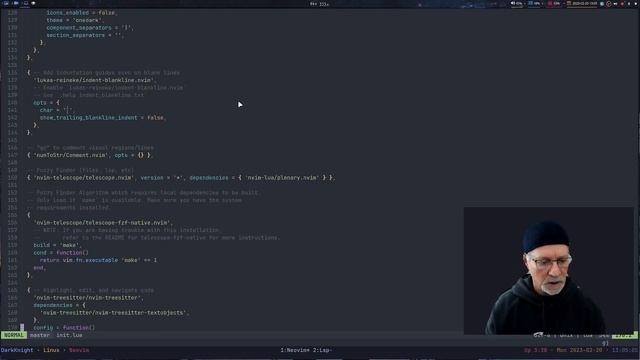This screenshot has height=360, width=640.
Task: Click the calendar date indicator in top bar
Action: tap(583, 3)
